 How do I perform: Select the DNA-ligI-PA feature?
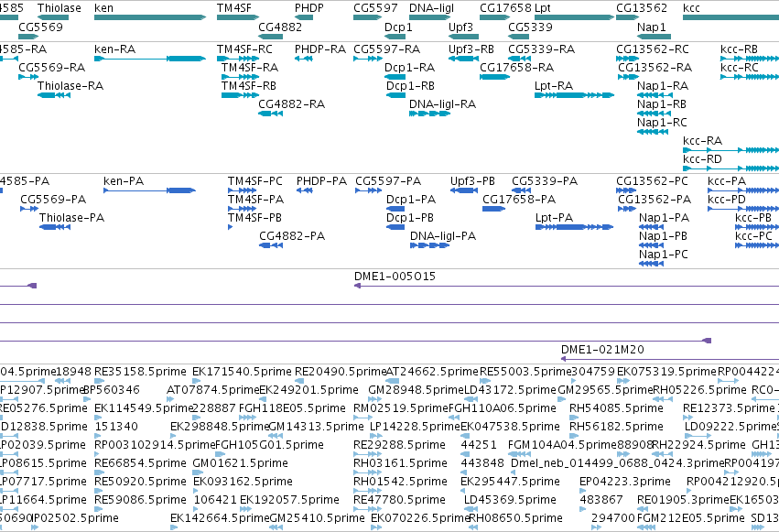click(x=429, y=245)
